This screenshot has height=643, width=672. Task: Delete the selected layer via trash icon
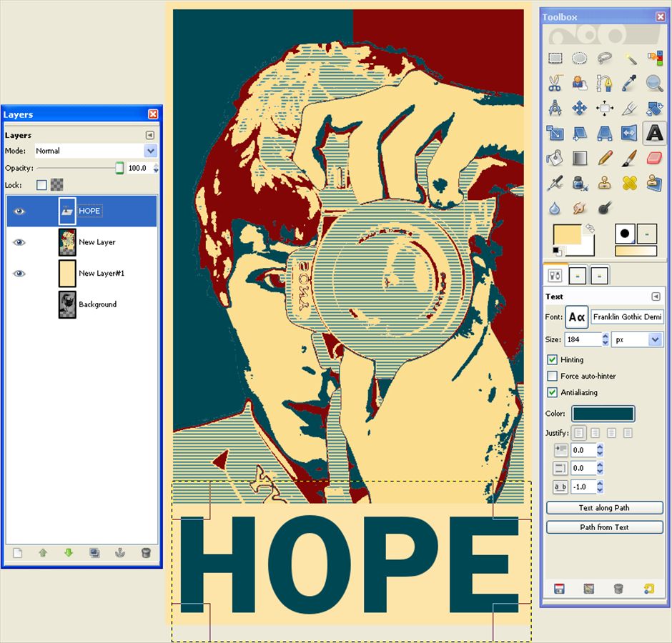pos(146,552)
